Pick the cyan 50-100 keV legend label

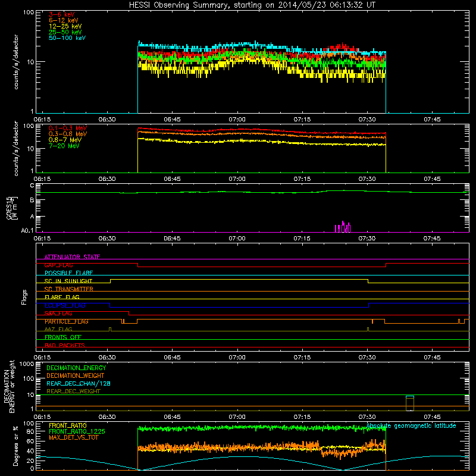pyautogui.click(x=67, y=38)
